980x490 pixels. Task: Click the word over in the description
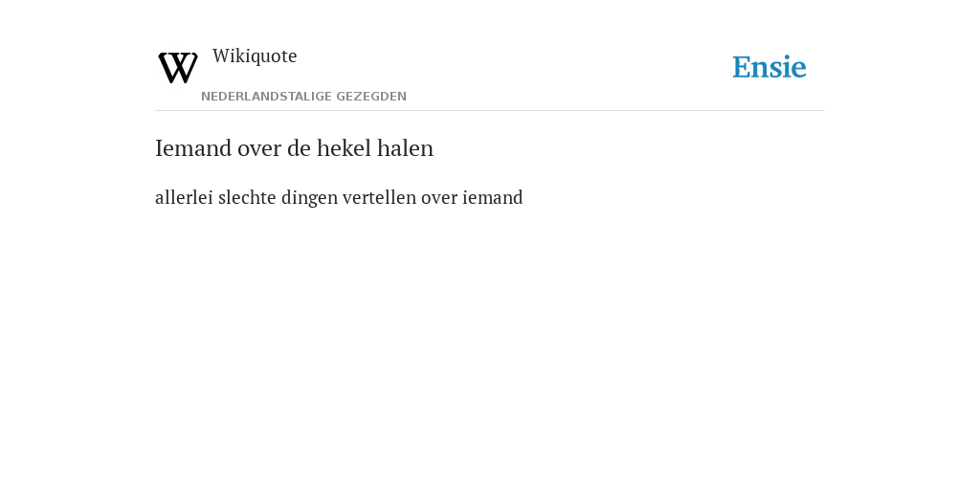438,199
